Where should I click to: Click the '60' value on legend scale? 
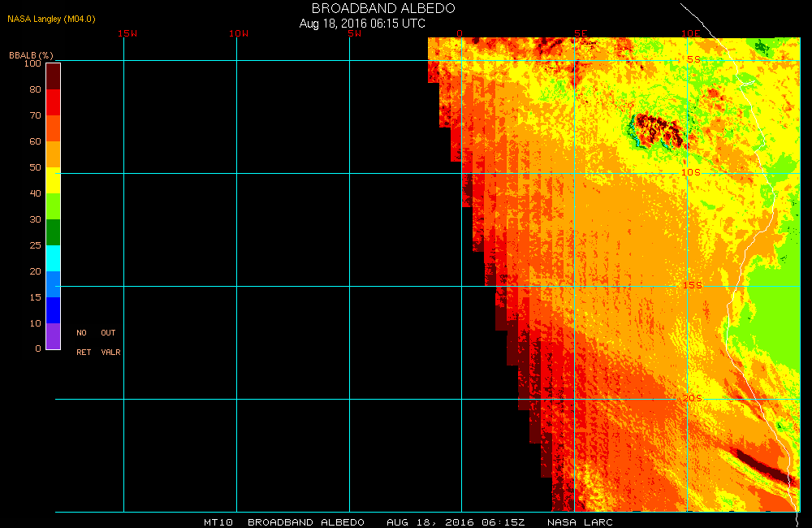[35, 141]
